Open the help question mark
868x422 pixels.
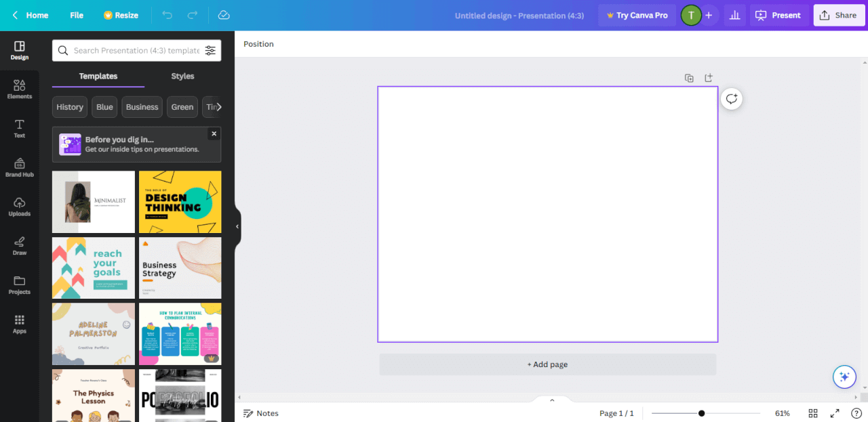pyautogui.click(x=856, y=413)
